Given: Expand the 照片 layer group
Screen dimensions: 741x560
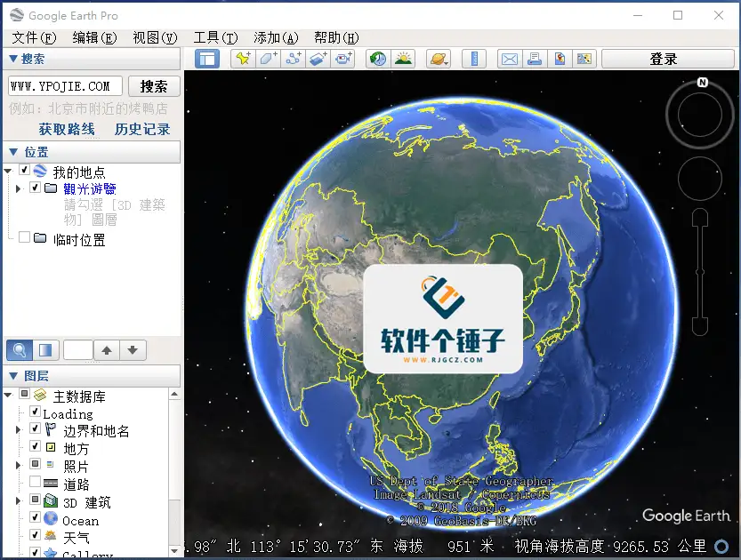Looking at the screenshot, I should [18, 465].
